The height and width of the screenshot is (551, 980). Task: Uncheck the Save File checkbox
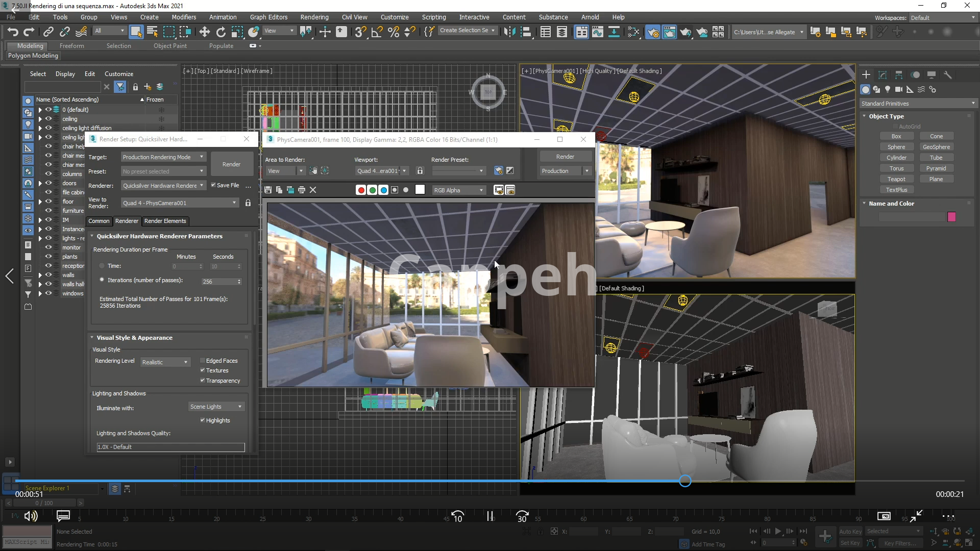click(213, 185)
